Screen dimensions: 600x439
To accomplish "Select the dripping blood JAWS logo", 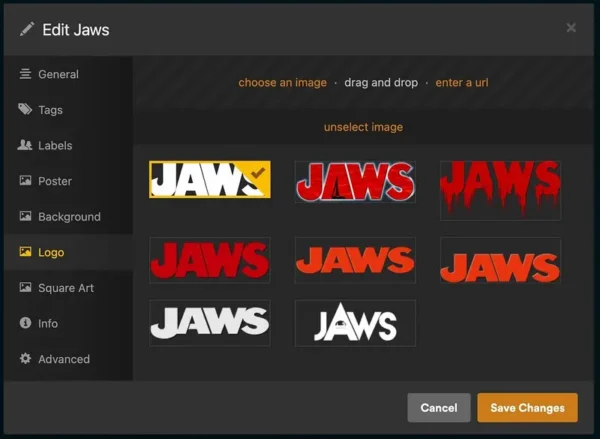I will pos(500,188).
